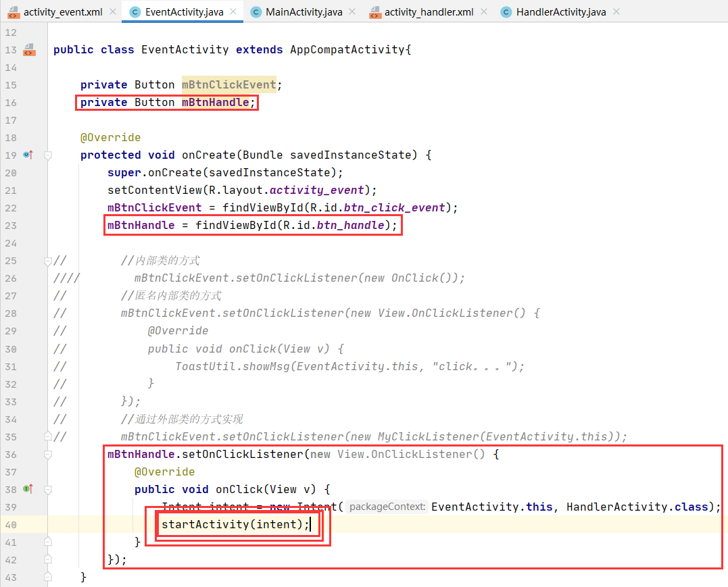Screen dimensions: 728x587
Task: Click line number 23 in the gutter
Action: (11, 226)
